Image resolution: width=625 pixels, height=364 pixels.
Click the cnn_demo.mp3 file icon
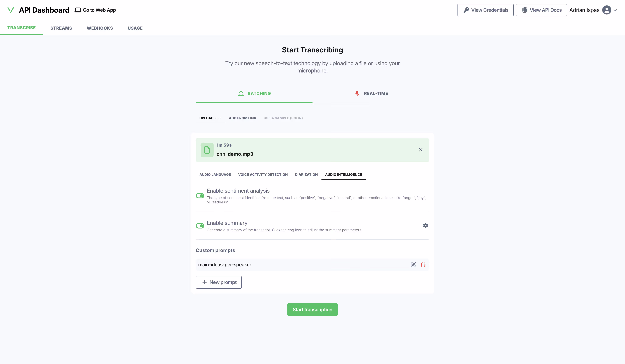[207, 150]
